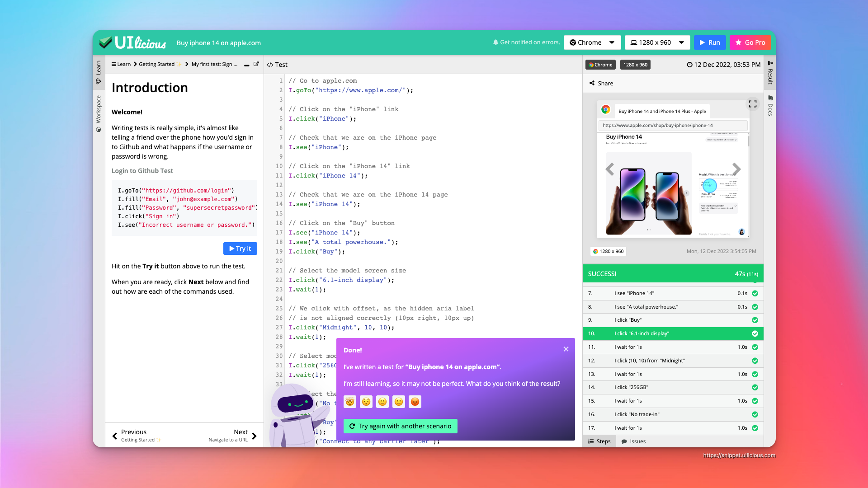Image resolution: width=868 pixels, height=488 pixels.
Task: Select the star-struck emoji rating
Action: click(349, 402)
